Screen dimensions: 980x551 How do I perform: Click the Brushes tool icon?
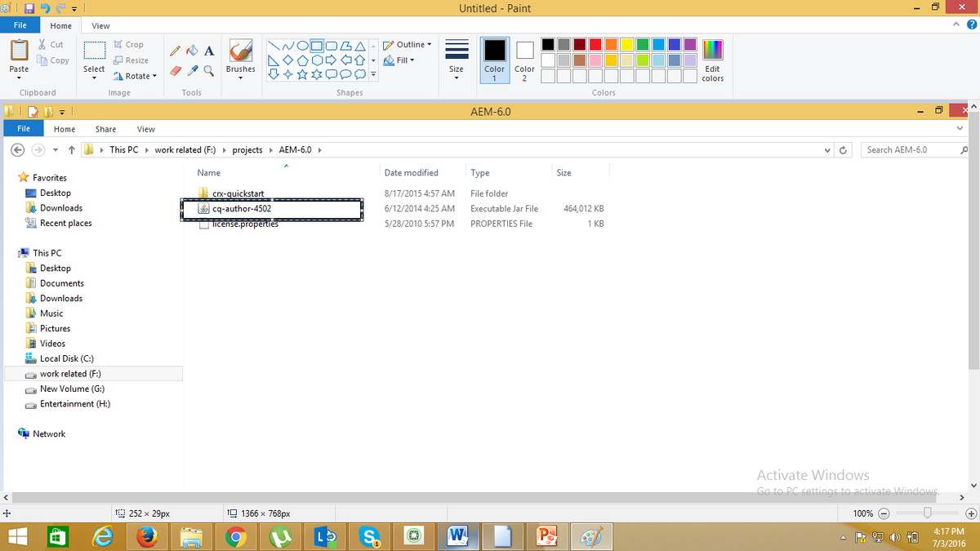coord(240,51)
